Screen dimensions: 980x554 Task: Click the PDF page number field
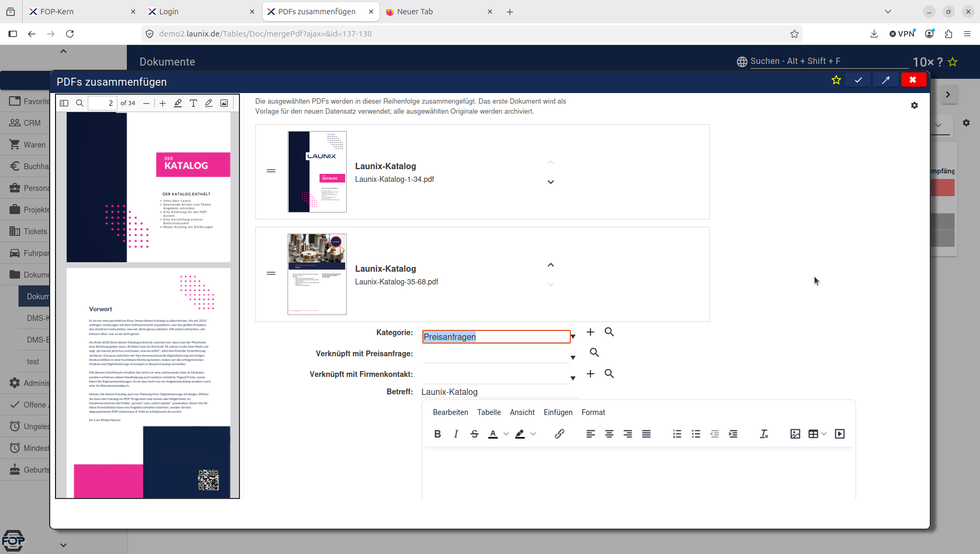102,103
